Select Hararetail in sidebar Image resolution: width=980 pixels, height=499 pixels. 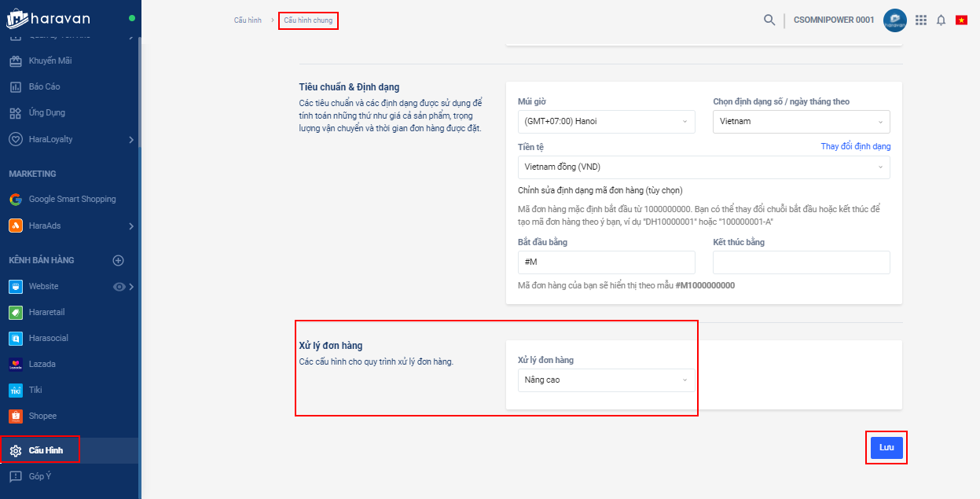pos(47,312)
